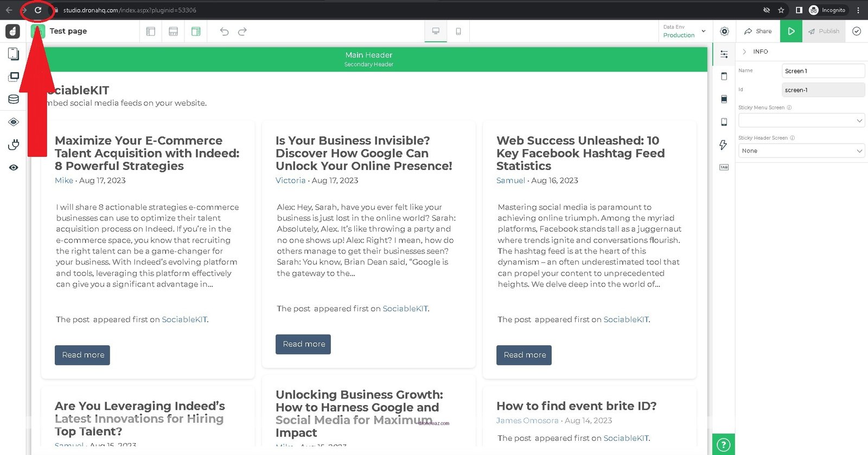Image resolution: width=868 pixels, height=455 pixels.
Task: Click the green help question mark icon
Action: [724, 445]
